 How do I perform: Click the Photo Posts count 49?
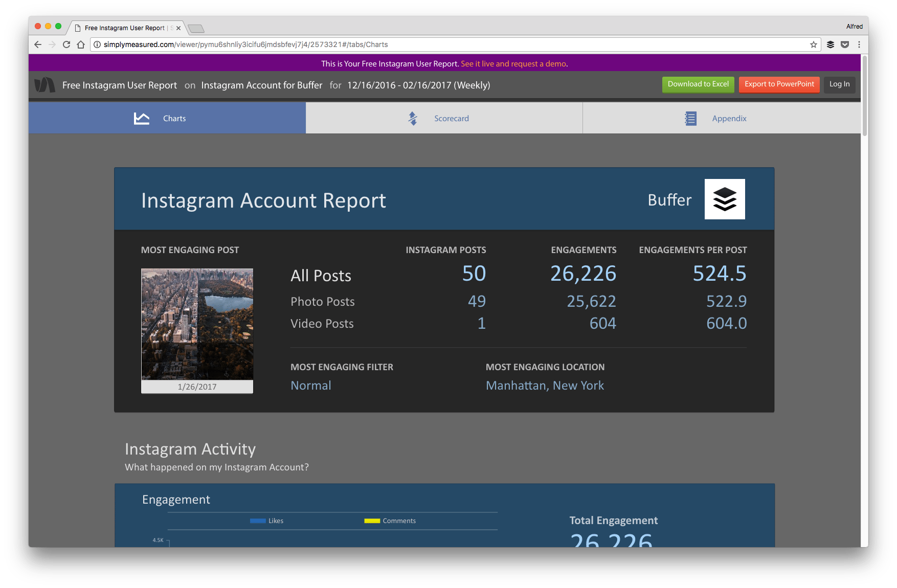pyautogui.click(x=477, y=302)
